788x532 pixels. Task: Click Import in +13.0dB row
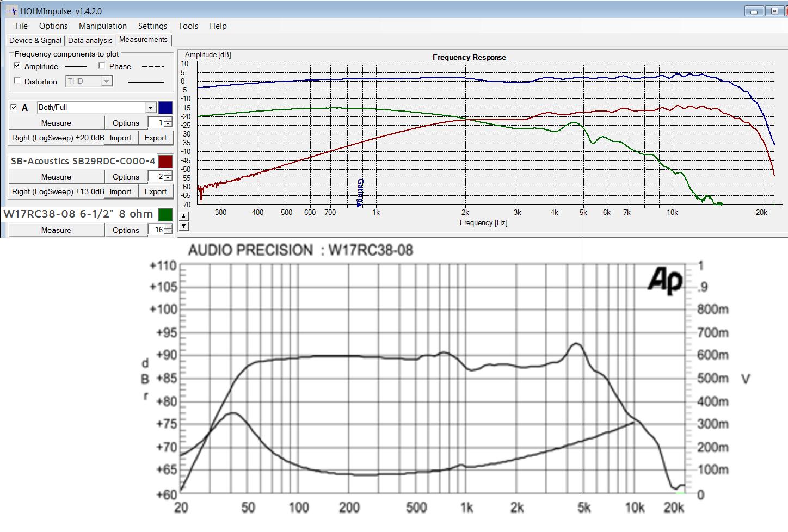point(120,191)
